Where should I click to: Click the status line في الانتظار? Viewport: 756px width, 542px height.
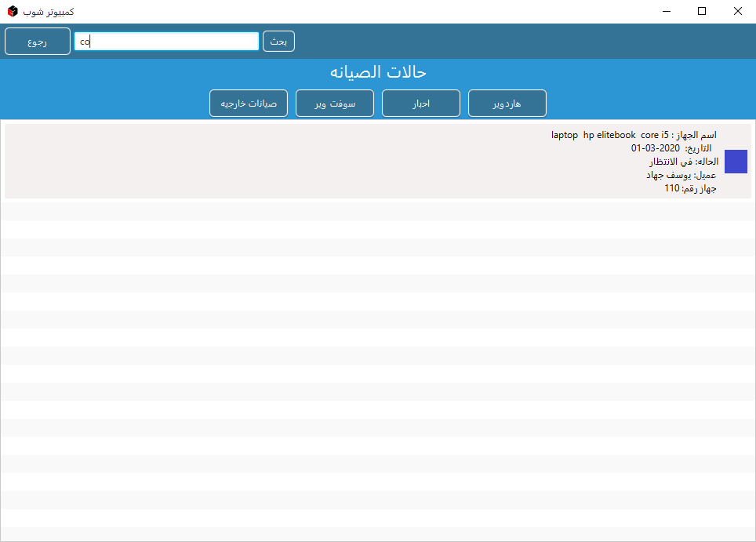pyautogui.click(x=678, y=162)
